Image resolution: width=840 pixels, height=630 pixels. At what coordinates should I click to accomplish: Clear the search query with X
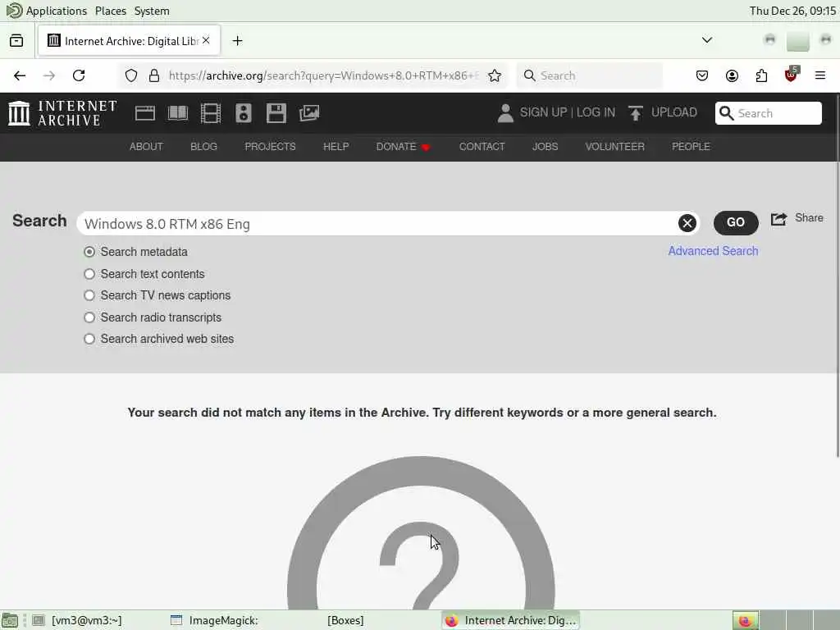point(687,223)
